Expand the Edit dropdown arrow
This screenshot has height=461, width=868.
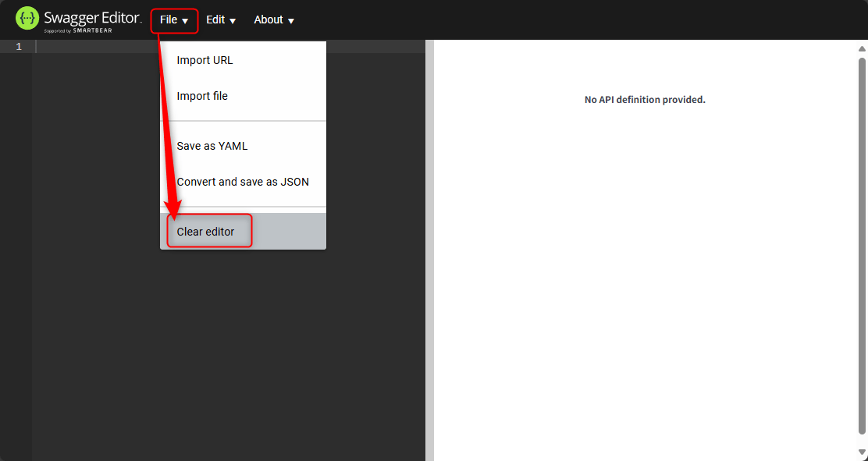point(231,21)
